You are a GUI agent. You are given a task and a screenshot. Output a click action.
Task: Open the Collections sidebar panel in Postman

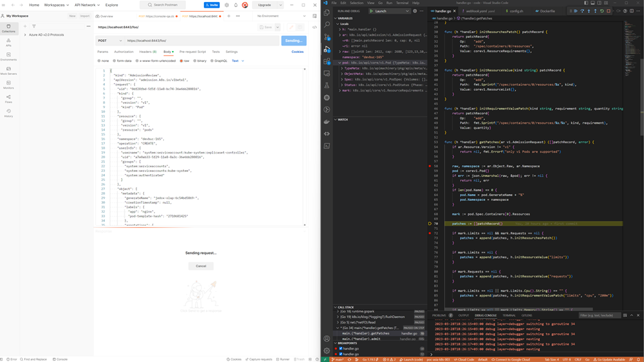click(x=8, y=28)
